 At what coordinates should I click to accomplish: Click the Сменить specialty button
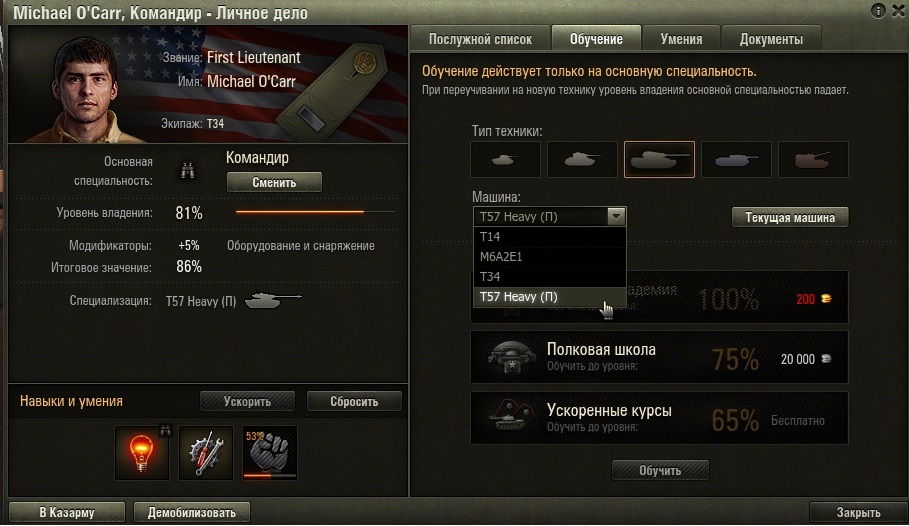(x=274, y=182)
